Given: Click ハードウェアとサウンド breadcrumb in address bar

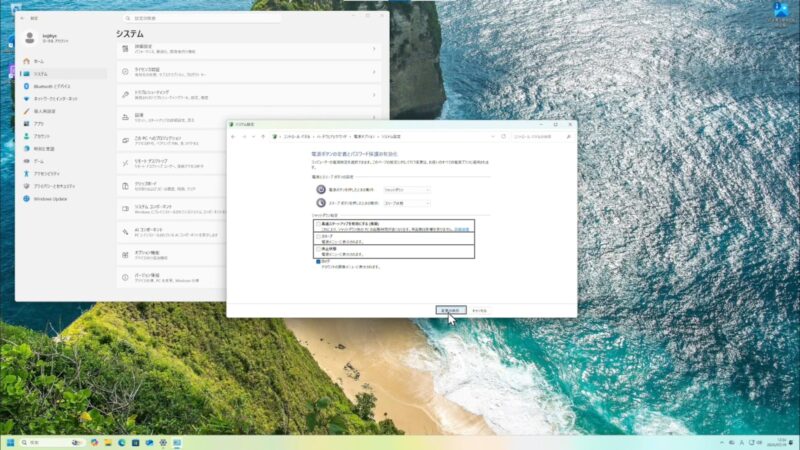Looking at the screenshot, I should point(332,137).
